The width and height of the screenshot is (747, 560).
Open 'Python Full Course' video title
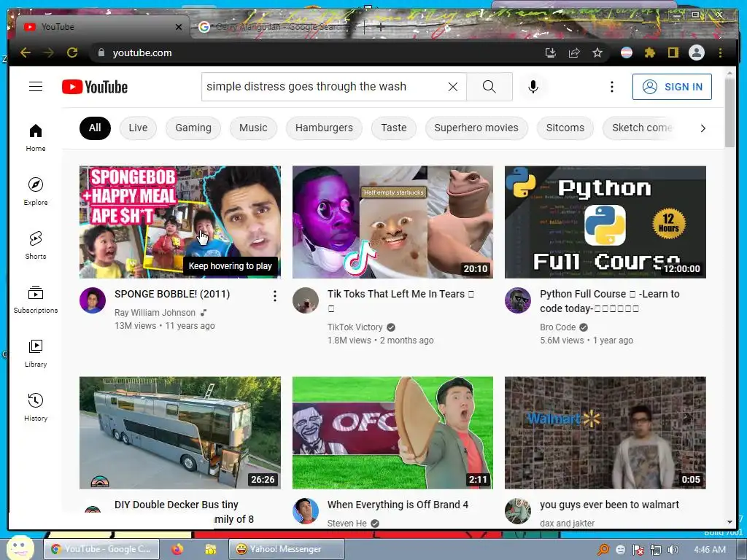pos(610,301)
